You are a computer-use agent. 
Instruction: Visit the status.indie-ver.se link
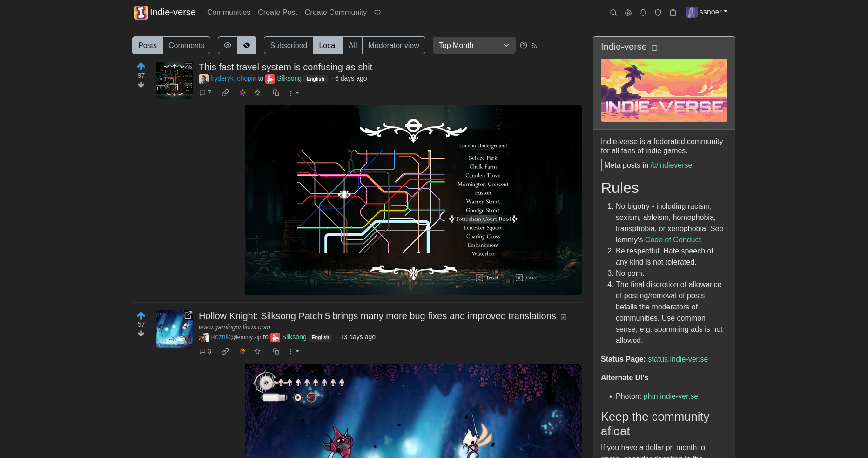click(678, 359)
